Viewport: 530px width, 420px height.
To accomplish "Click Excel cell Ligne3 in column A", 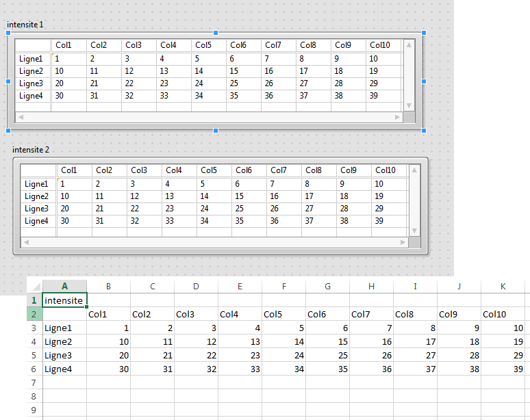I will (x=64, y=356).
